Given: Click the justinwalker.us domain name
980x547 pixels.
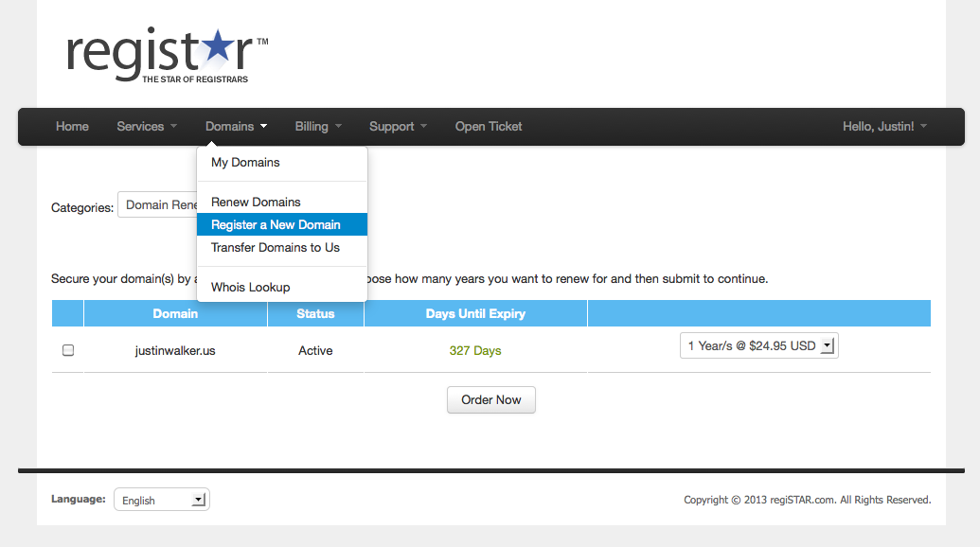Looking at the screenshot, I should pos(175,350).
